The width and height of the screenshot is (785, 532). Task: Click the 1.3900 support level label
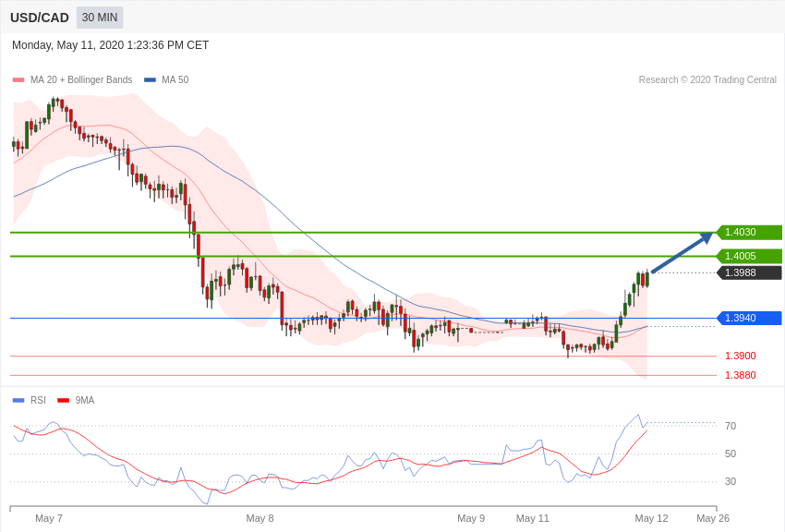(741, 356)
